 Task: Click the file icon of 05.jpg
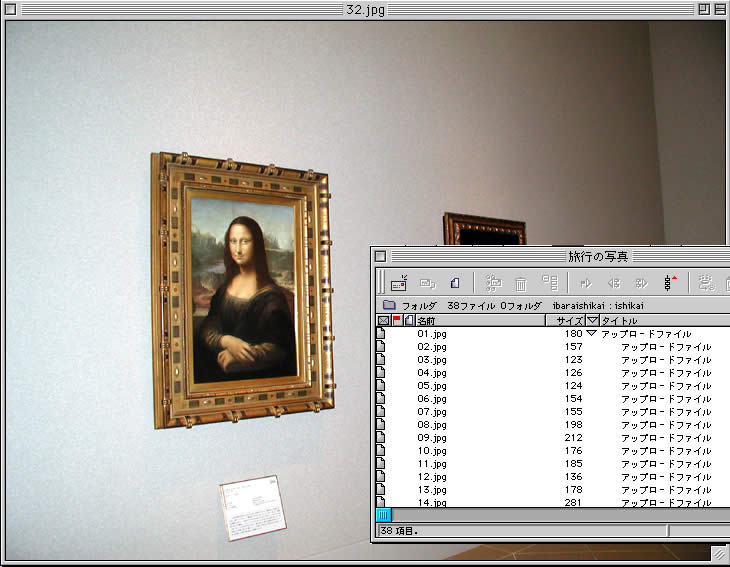click(381, 385)
